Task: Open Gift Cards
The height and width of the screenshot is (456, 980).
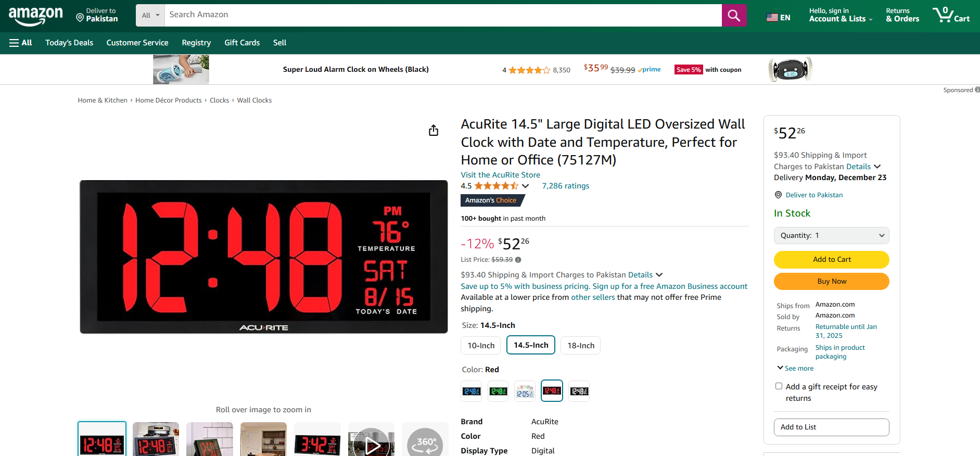Action: click(242, 43)
